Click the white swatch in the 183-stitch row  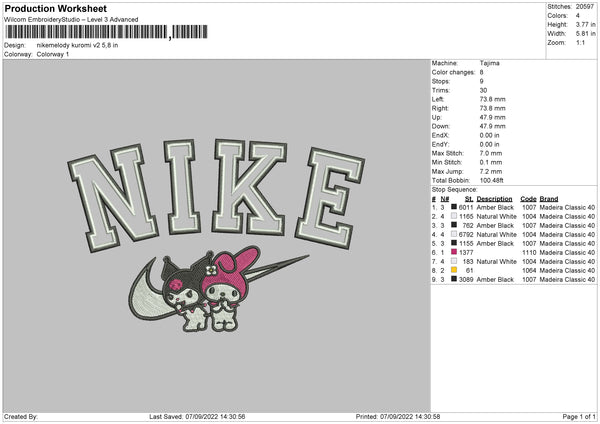pyautogui.click(x=454, y=261)
